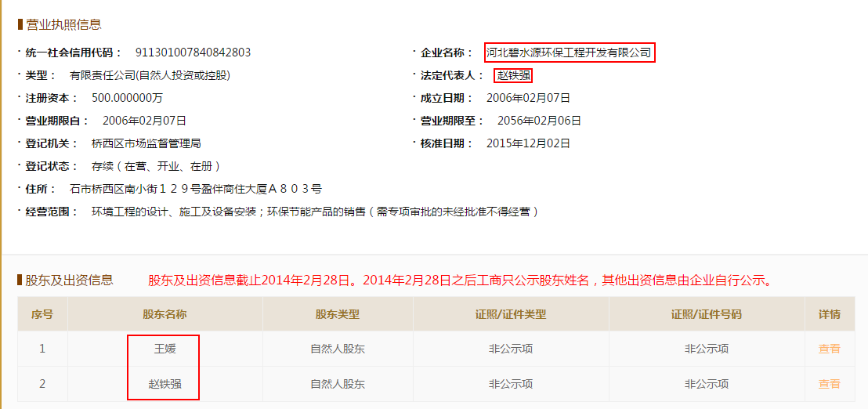
Task: Click the 证照/证件类型 column header
Action: 511,314
